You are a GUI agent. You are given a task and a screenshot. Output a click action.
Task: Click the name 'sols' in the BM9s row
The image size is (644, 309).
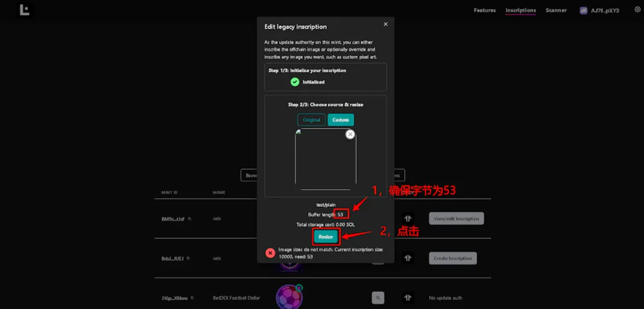[x=217, y=219]
